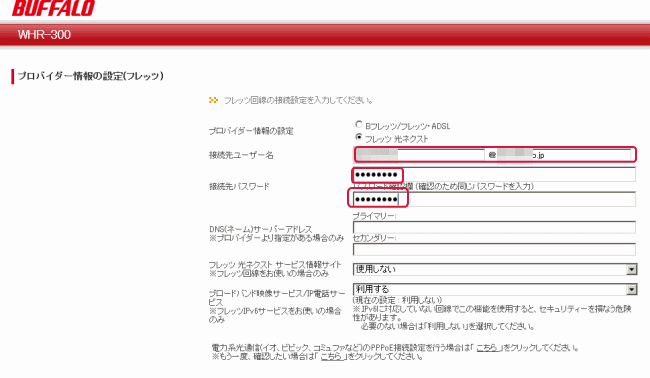Viewport: 650px width, 378px height.
Task: Open the 利用する broadband video service dropdown
Action: 495,289
